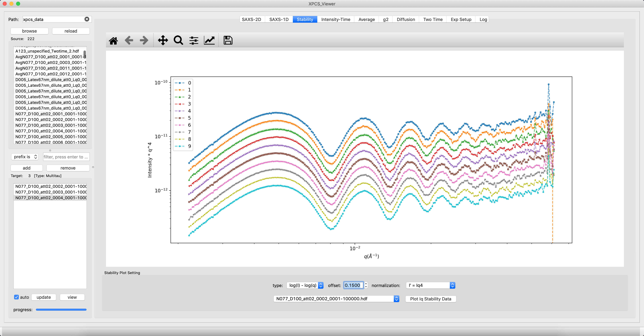
Task: Click the forward arrow in plot toolbar
Action: [x=144, y=40]
